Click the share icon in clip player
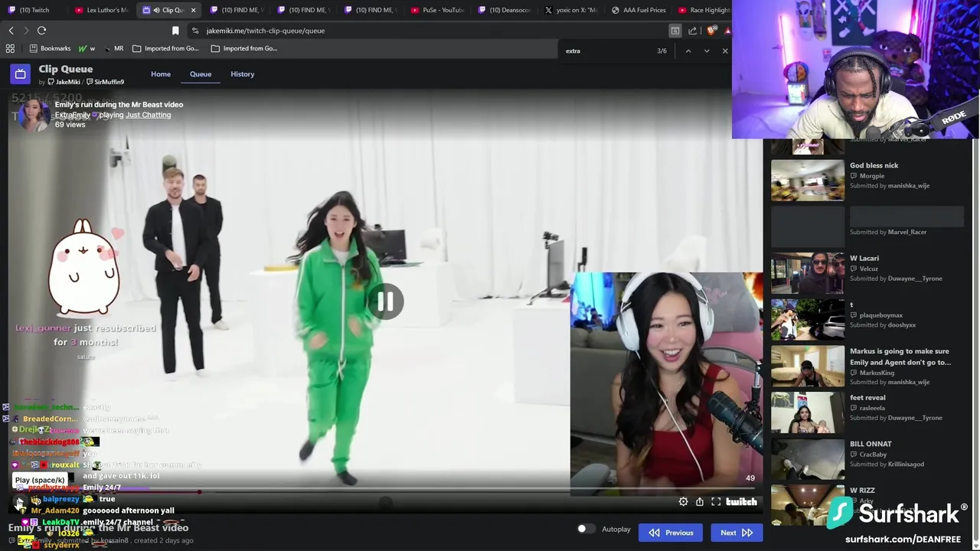Viewport: 980px width, 551px height. [x=700, y=502]
